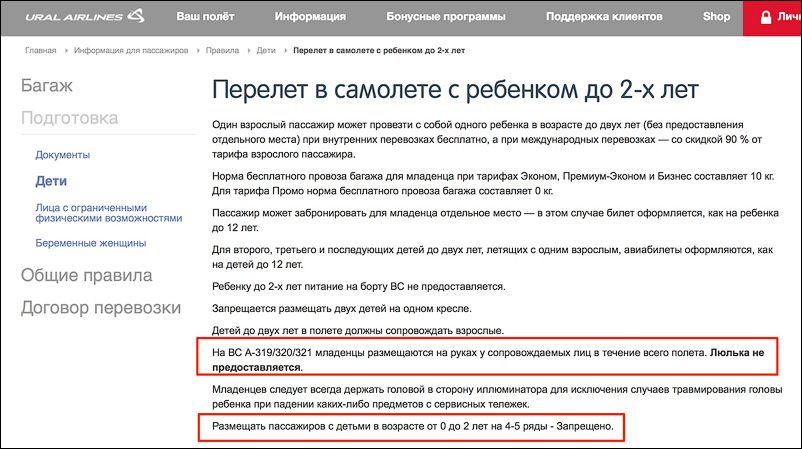The width and height of the screenshot is (802, 449).
Task: Open the Поддержка клиентов menu
Action: pos(604,16)
